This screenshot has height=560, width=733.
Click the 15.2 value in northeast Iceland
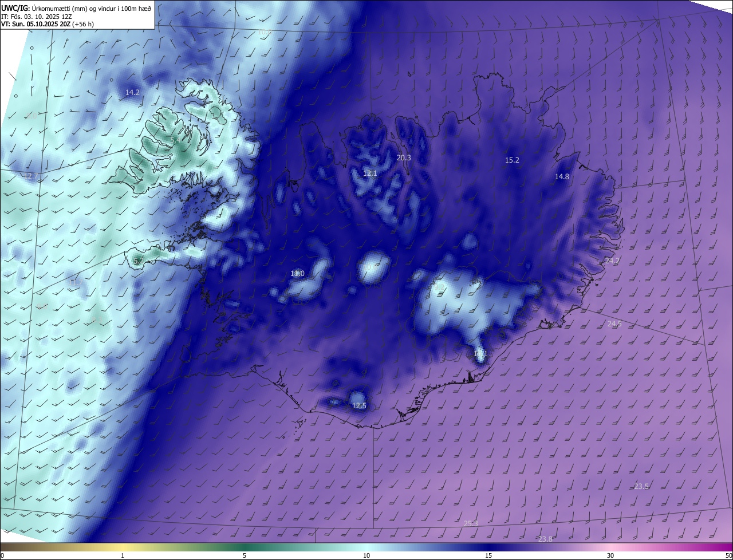(x=512, y=160)
